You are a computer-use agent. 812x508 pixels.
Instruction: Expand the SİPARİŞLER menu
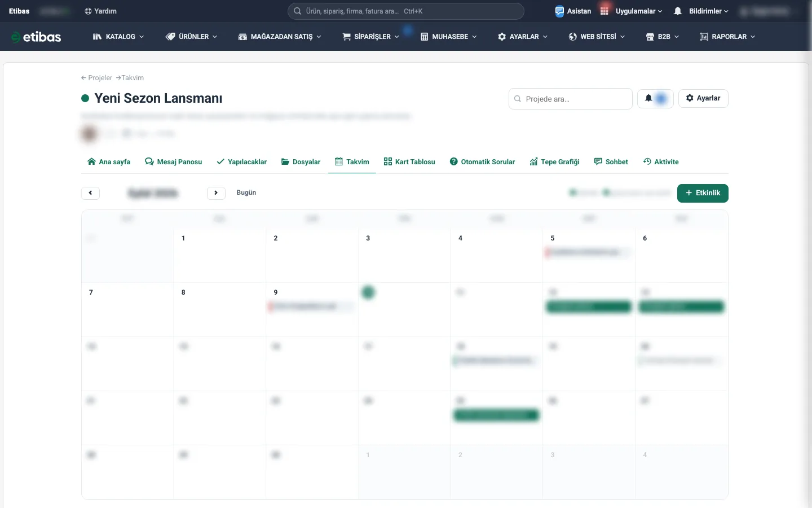pyautogui.click(x=370, y=37)
